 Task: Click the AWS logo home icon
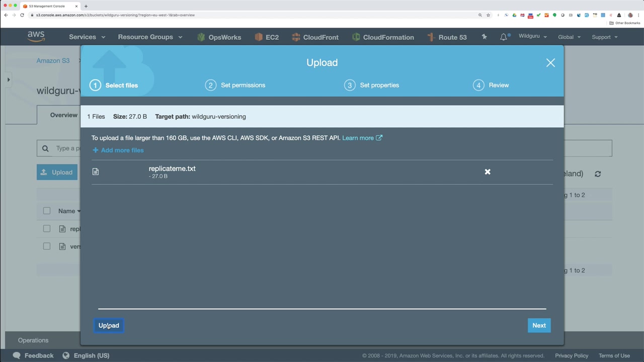pos(36,37)
